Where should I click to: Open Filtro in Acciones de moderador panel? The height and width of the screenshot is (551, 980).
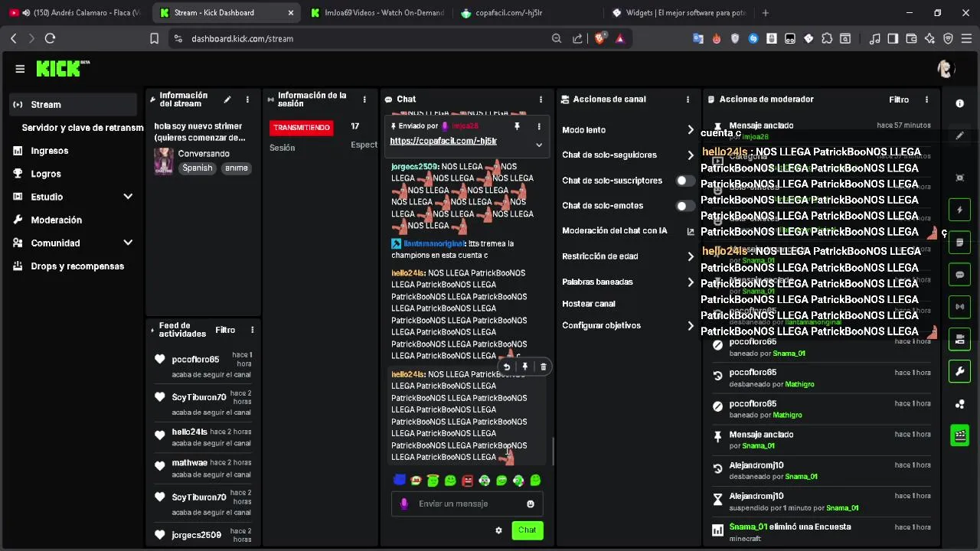[x=899, y=99]
